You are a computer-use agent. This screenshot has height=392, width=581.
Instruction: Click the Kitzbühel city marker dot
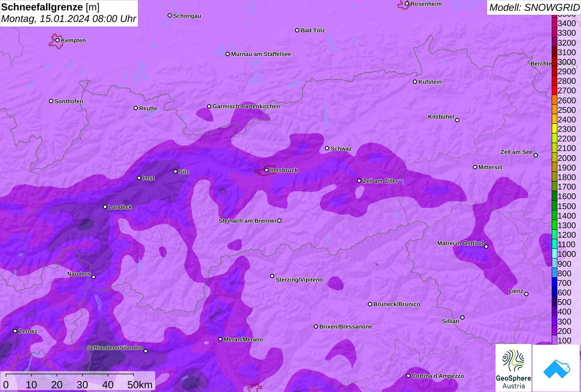tap(457, 120)
